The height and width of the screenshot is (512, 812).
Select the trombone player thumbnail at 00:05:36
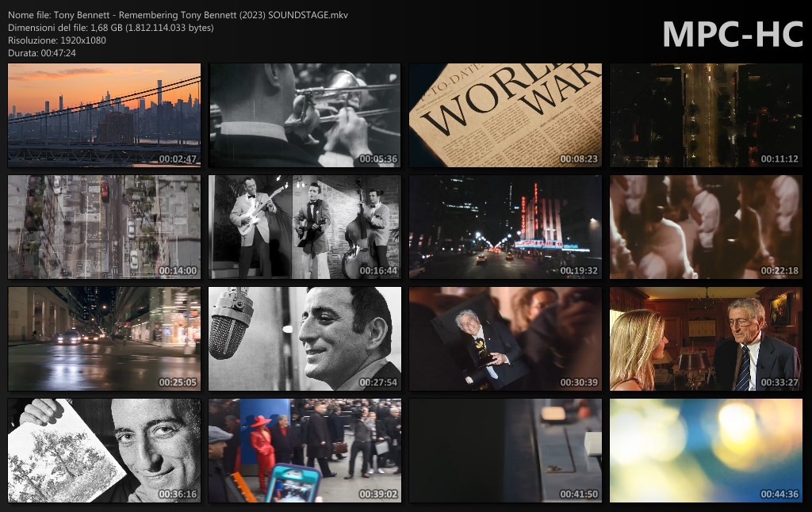304,115
